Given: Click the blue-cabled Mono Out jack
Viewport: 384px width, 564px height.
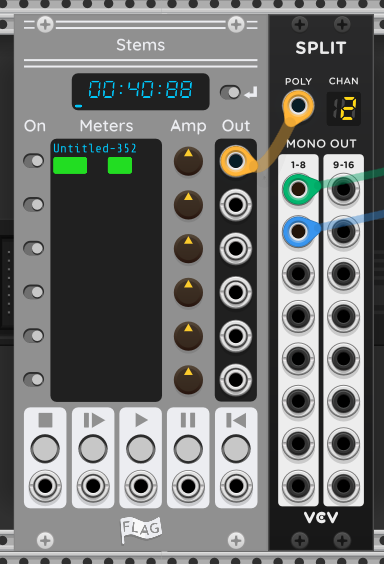Looking at the screenshot, I should coord(298,231).
